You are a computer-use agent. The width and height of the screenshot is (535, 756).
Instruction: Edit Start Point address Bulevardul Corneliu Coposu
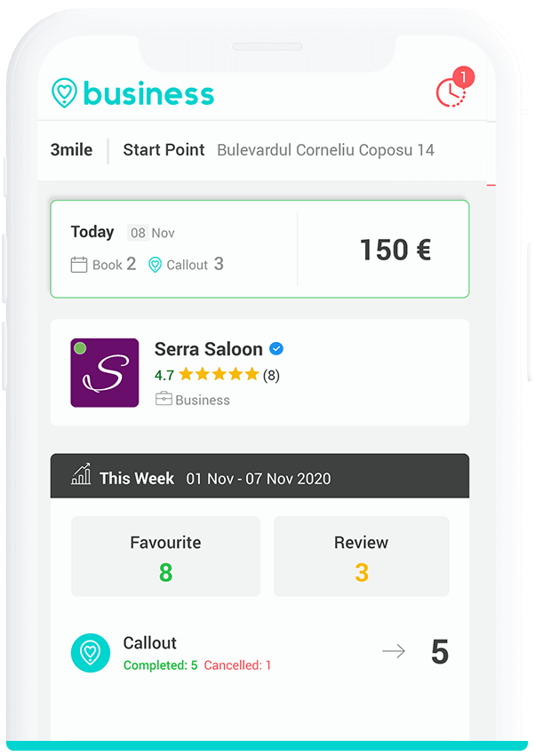point(325,150)
